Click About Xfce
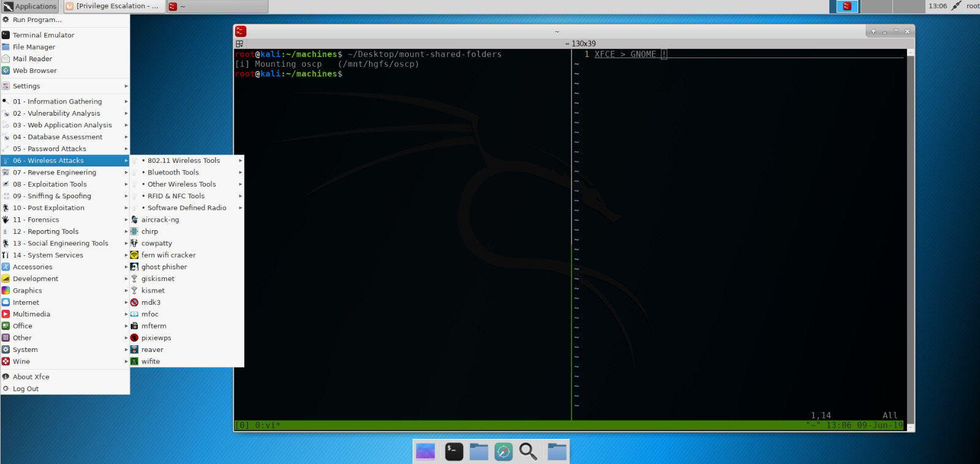980x464 pixels. pos(65,377)
